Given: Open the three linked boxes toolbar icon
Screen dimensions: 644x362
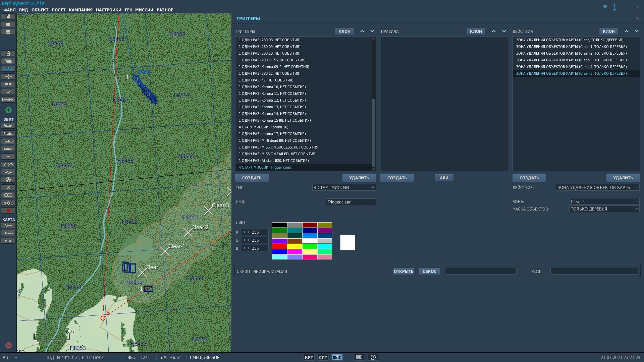Looking at the screenshot, I should click(8, 100).
